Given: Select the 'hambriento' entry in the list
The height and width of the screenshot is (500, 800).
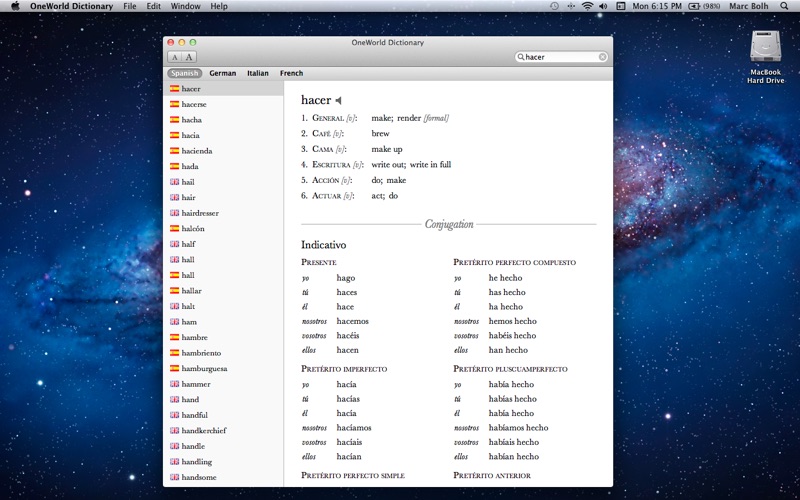Looking at the screenshot, I should pos(223,353).
